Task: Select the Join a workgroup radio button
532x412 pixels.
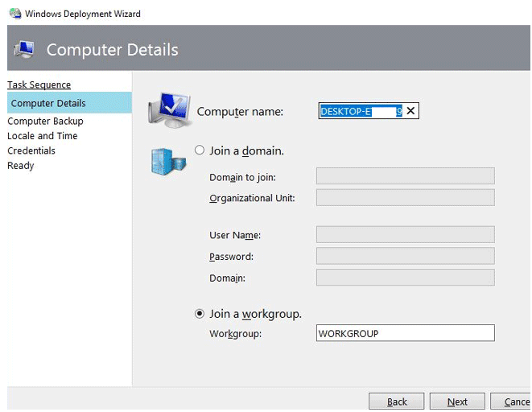Action: click(x=200, y=314)
